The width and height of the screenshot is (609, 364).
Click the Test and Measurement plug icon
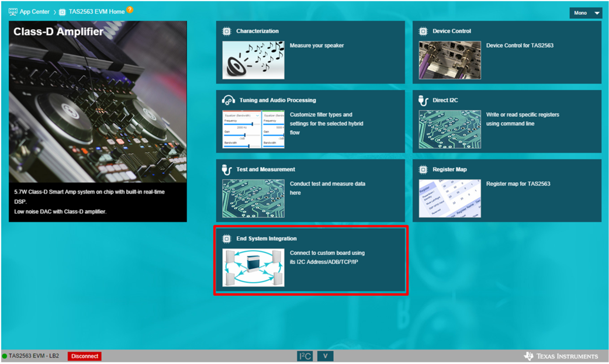point(227,169)
